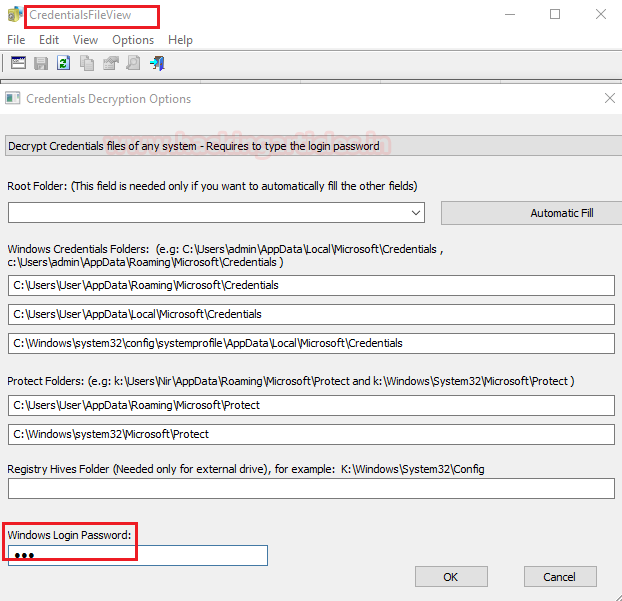Image resolution: width=622 pixels, height=601 pixels.
Task: Close the Credentials Decryption Options dialog
Action: [610, 98]
